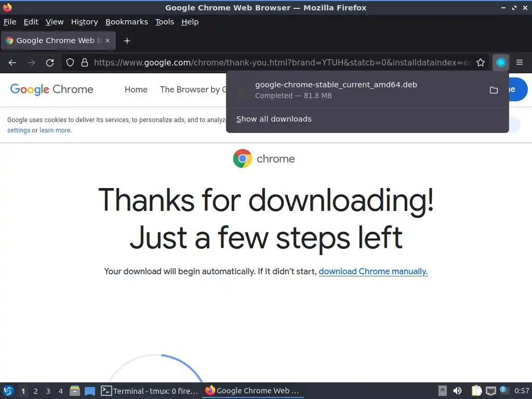Select the Google Chrome Web Browser tab
This screenshot has width=532, height=399.
pos(58,41)
